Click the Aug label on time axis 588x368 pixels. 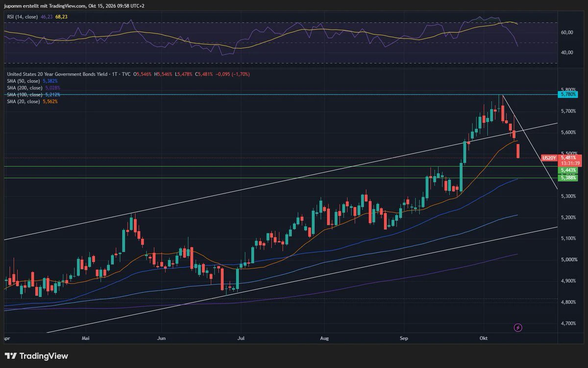324,339
